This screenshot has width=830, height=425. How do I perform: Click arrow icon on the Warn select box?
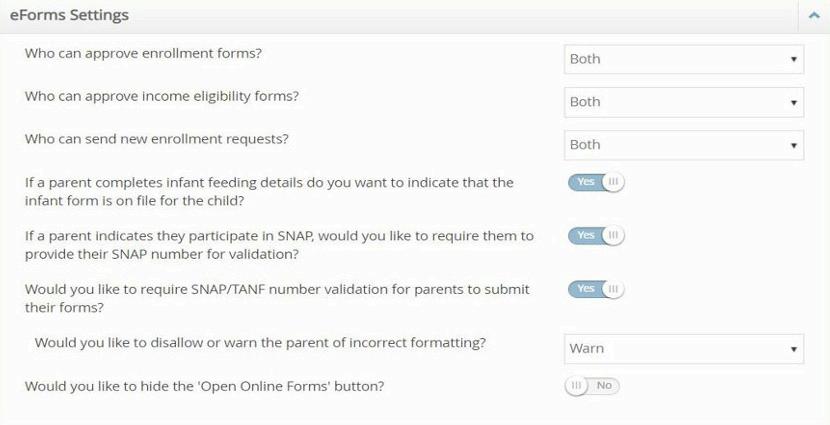pos(794,349)
